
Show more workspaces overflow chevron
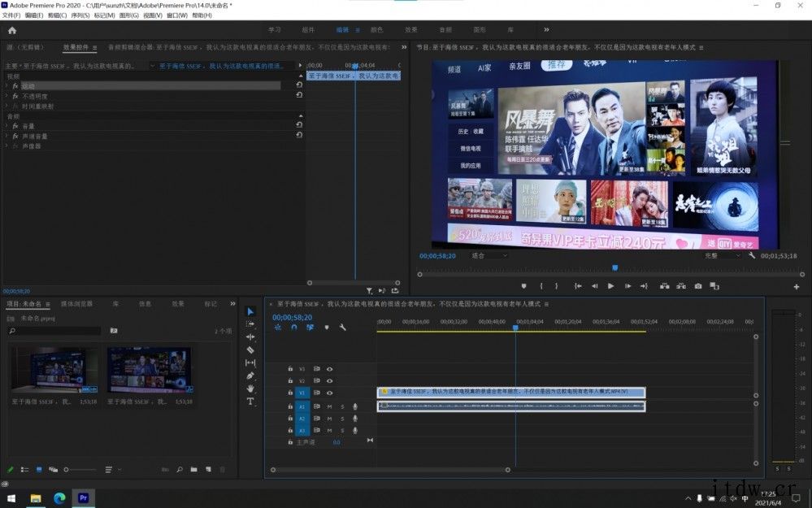546,30
